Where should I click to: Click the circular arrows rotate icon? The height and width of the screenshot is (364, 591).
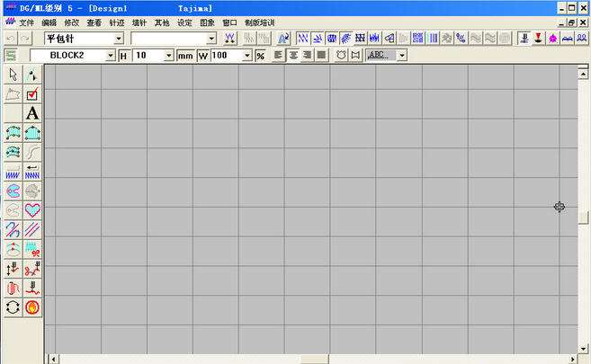pos(13,306)
